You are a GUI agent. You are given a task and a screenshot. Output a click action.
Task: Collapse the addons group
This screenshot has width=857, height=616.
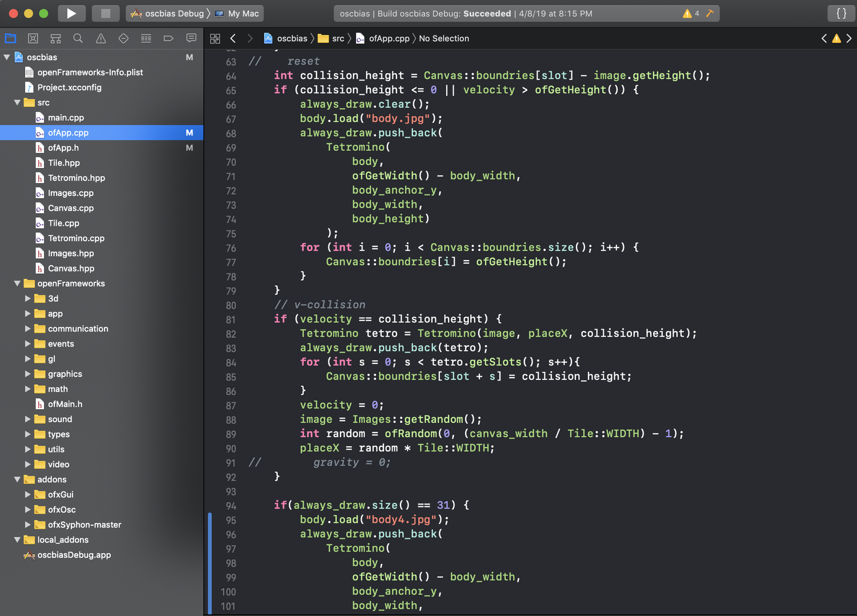point(17,479)
